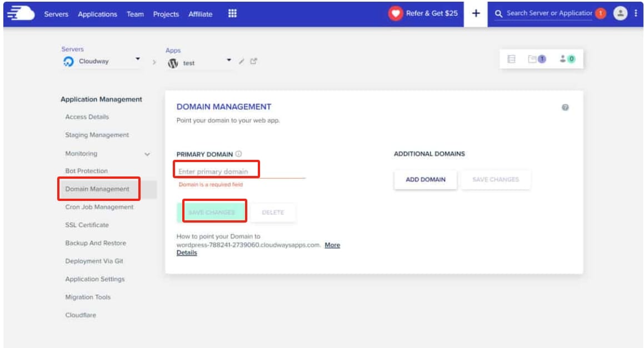644x348 pixels.
Task: Select Domain Management in sidebar
Action: click(x=97, y=189)
